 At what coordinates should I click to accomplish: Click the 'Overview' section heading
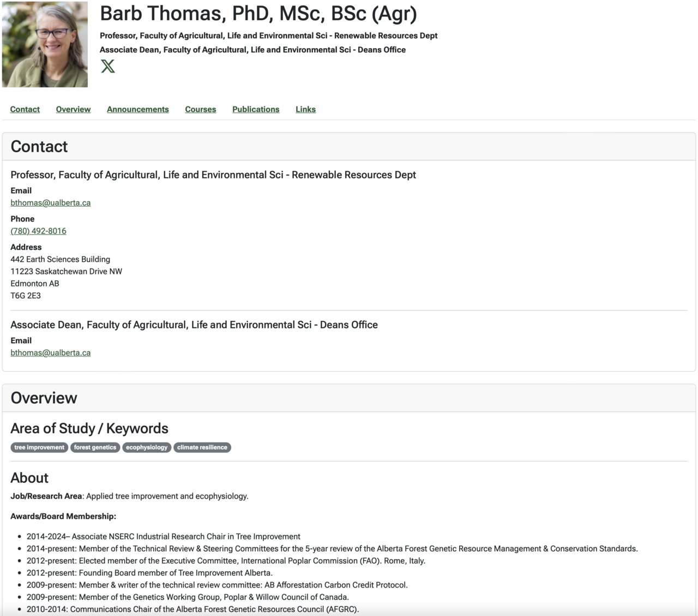click(44, 398)
